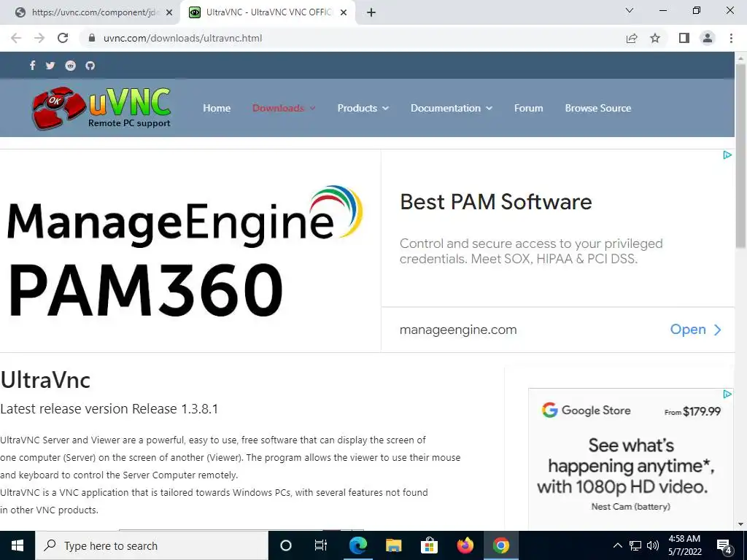Click the AdChoices icon on Google Store ad

point(727,394)
